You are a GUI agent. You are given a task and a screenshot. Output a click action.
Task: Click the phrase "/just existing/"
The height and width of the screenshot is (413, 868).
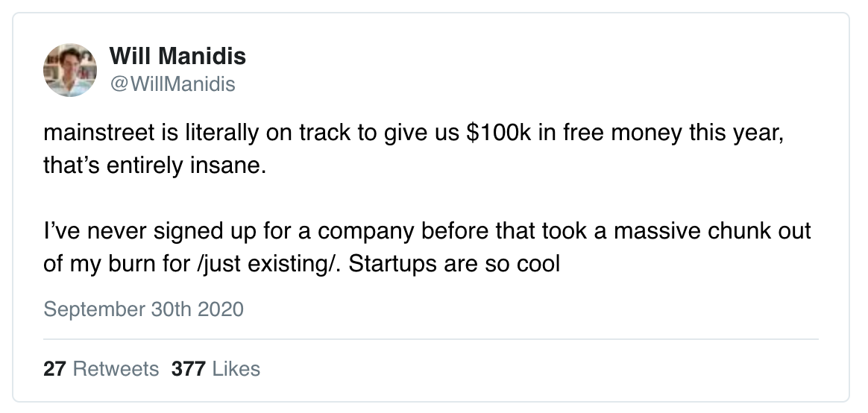click(x=269, y=264)
